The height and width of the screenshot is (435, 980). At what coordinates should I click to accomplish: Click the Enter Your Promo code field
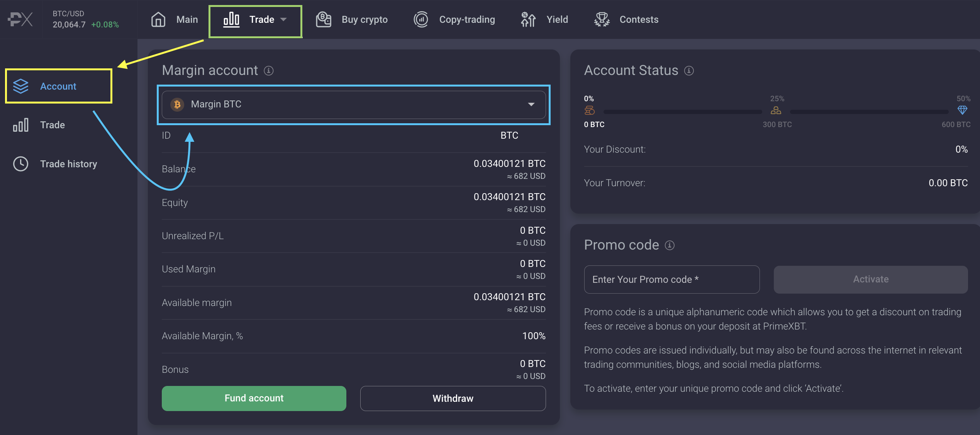672,279
